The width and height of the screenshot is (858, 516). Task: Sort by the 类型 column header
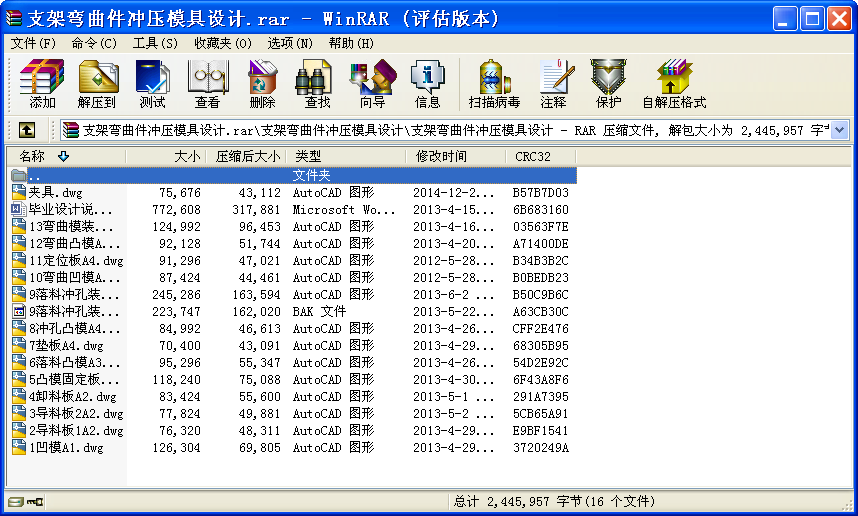pyautogui.click(x=346, y=156)
